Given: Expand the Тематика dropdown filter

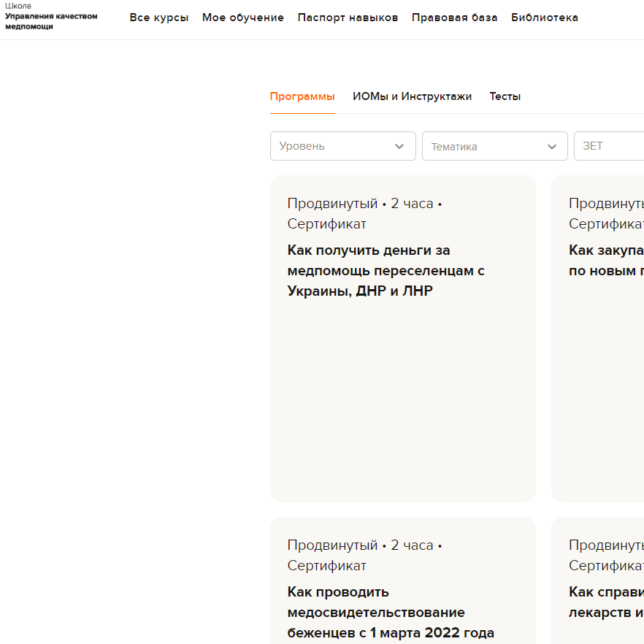Looking at the screenshot, I should [x=495, y=146].
